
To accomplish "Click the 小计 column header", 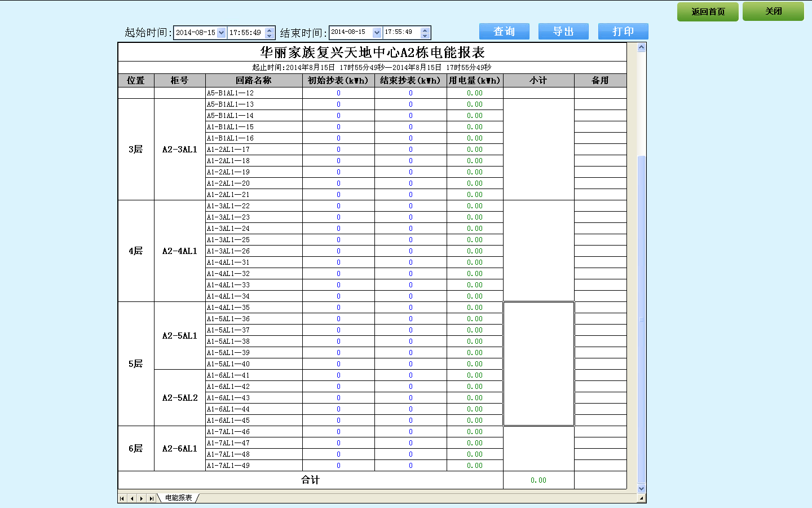I will pyautogui.click(x=539, y=81).
